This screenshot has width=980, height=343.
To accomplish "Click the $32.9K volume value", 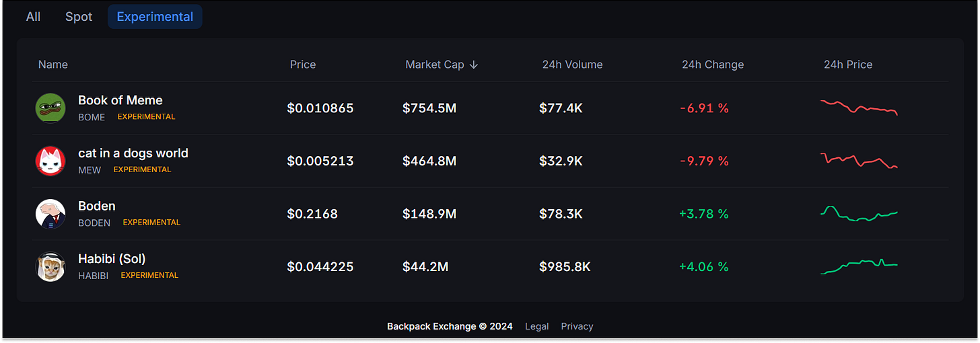I will [561, 161].
